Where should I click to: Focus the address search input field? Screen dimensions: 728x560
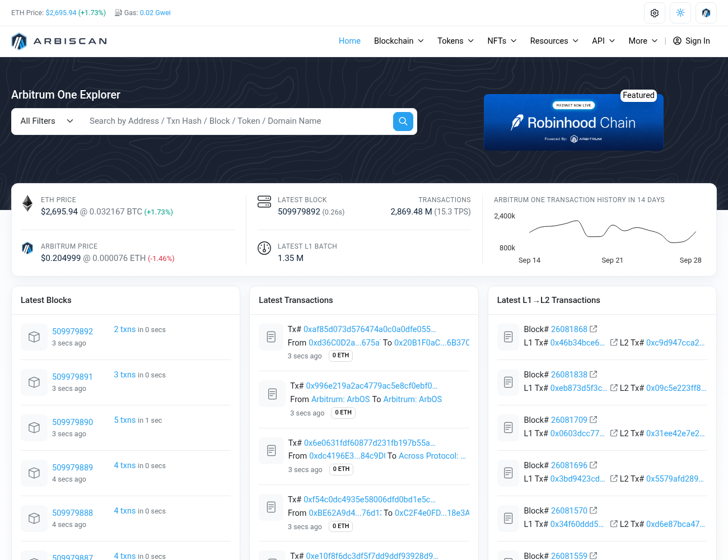pos(237,121)
